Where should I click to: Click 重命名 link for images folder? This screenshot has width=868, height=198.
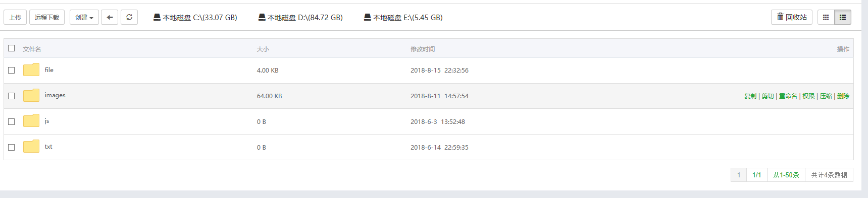click(x=788, y=96)
